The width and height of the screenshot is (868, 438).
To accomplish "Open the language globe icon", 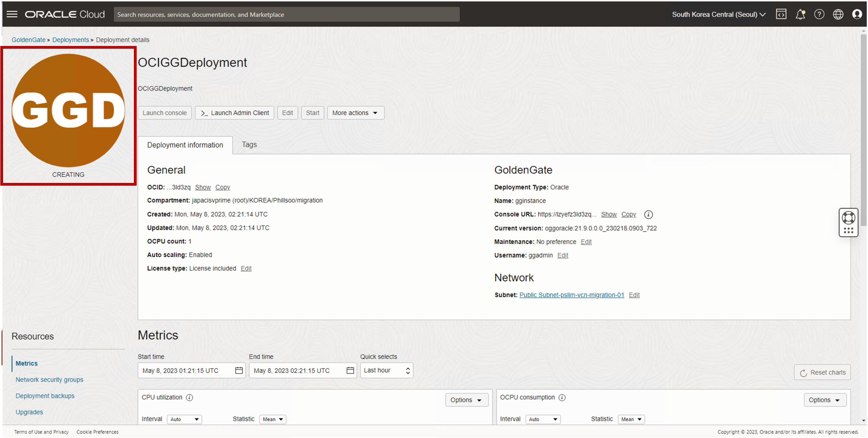I will click(838, 14).
